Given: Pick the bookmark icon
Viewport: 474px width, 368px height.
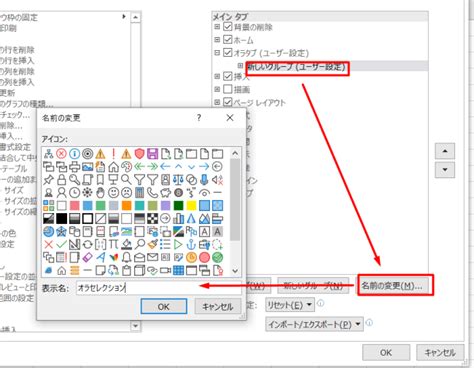Looking at the screenshot, I should [100, 180].
